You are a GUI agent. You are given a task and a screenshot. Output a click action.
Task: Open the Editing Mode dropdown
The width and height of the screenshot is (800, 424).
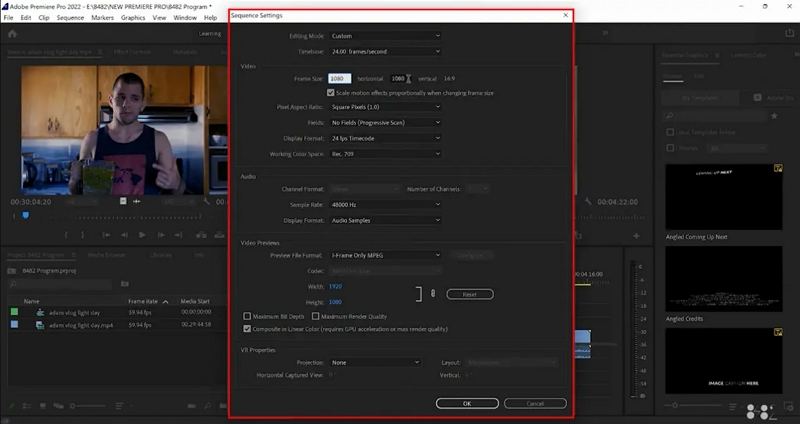click(385, 36)
